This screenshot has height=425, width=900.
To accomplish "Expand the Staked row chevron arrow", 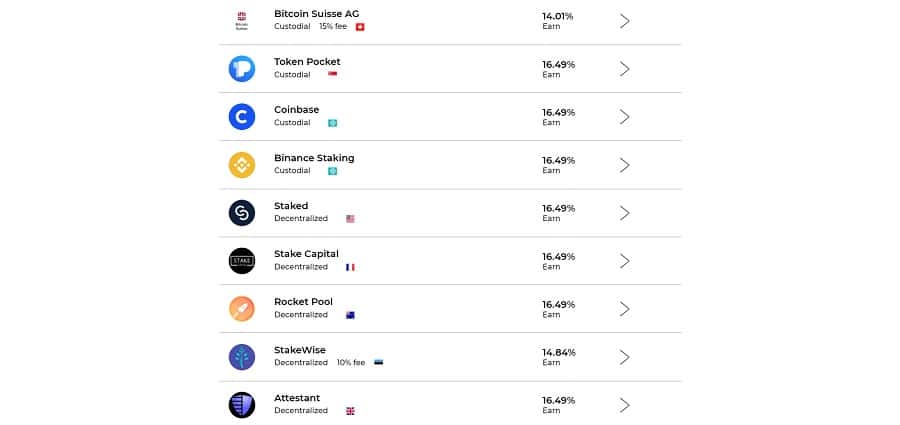I will point(625,213).
